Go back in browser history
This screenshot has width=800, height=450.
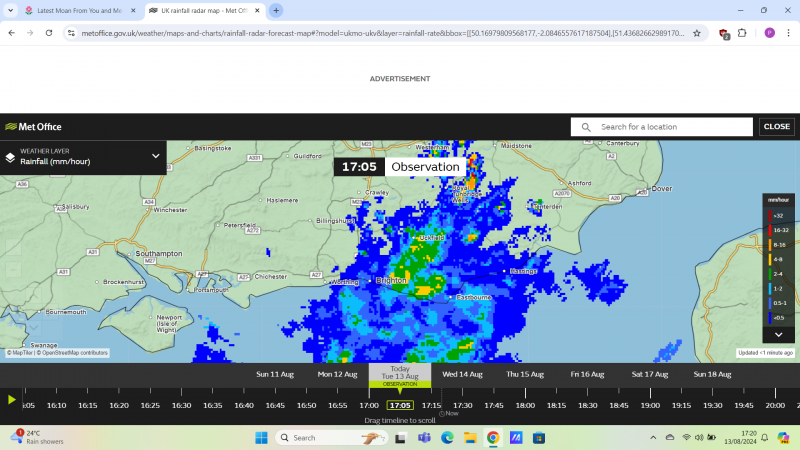coord(12,33)
